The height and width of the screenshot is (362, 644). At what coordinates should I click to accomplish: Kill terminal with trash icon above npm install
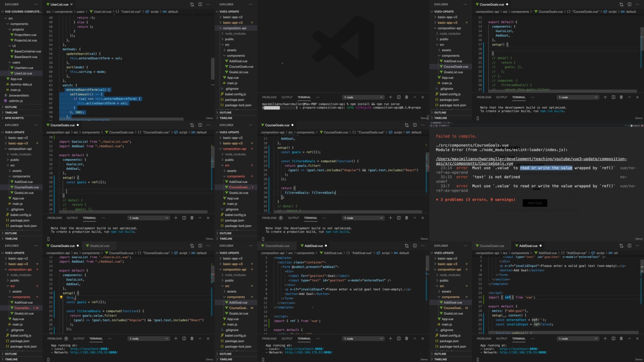coord(406,97)
